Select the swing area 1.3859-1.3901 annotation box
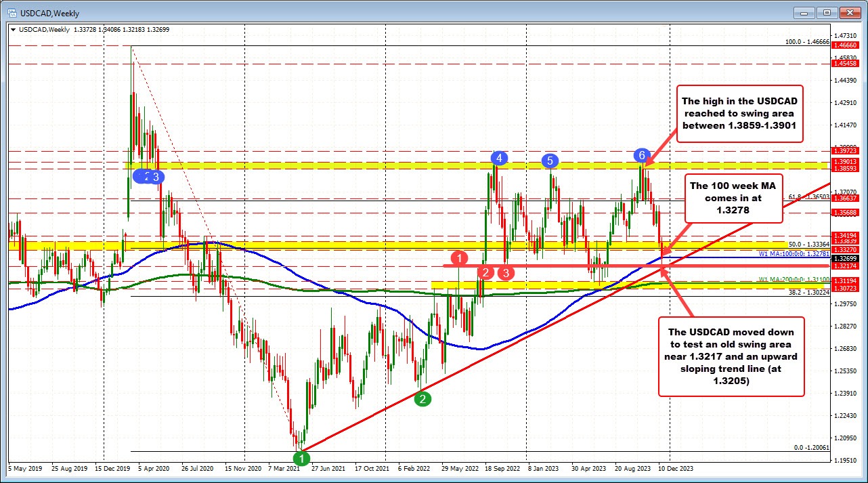 pyautogui.click(x=739, y=114)
